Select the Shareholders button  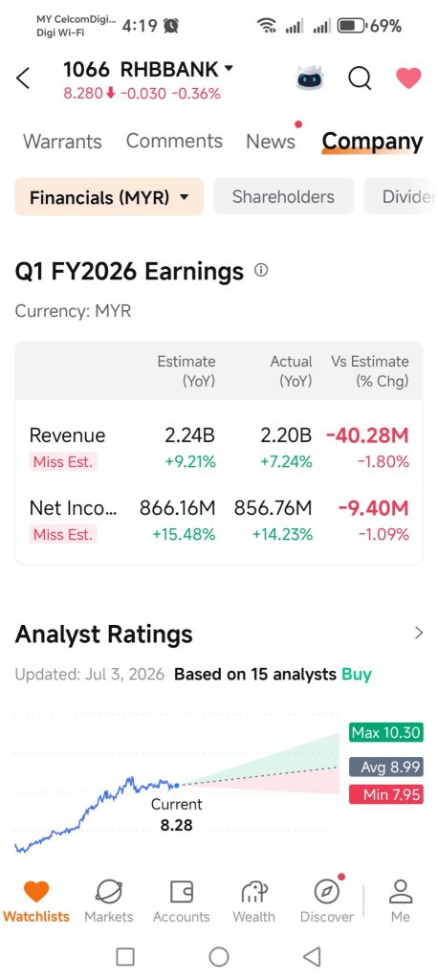click(284, 197)
